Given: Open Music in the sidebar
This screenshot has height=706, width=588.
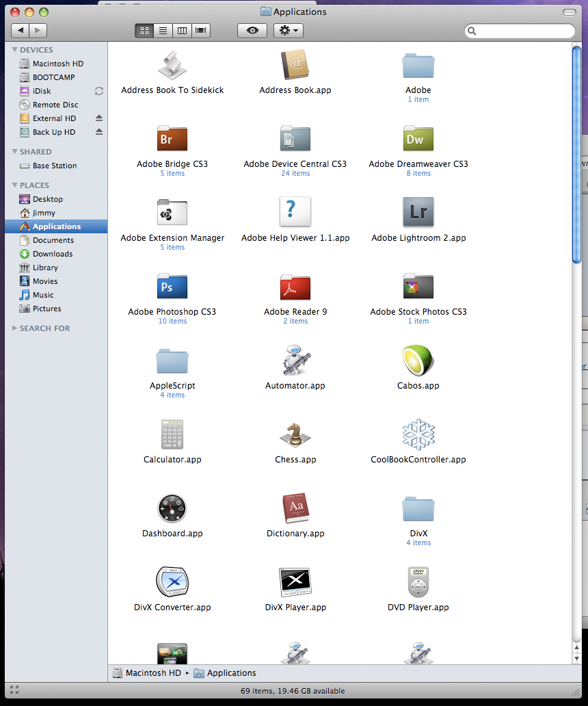Looking at the screenshot, I should (56, 294).
